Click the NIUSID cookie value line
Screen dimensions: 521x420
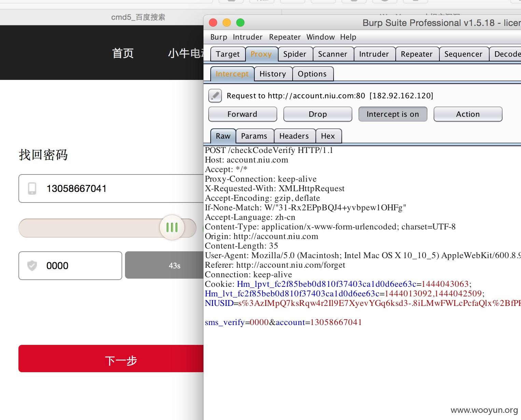363,303
